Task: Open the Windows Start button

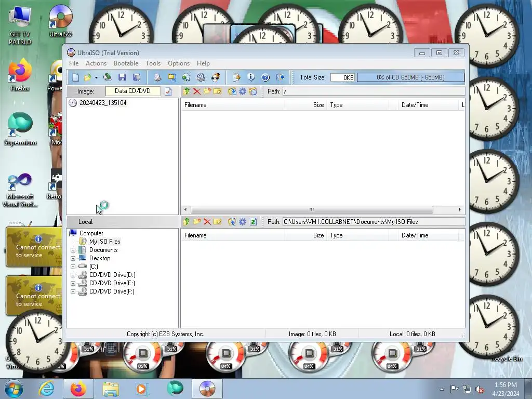Action: (14, 389)
